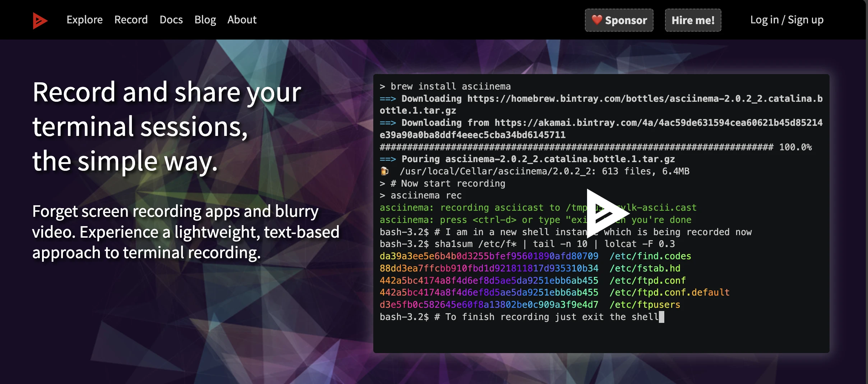Screen dimensions: 868x384
Task: Click the red heart icon in Sponsor button
Action: coord(597,20)
